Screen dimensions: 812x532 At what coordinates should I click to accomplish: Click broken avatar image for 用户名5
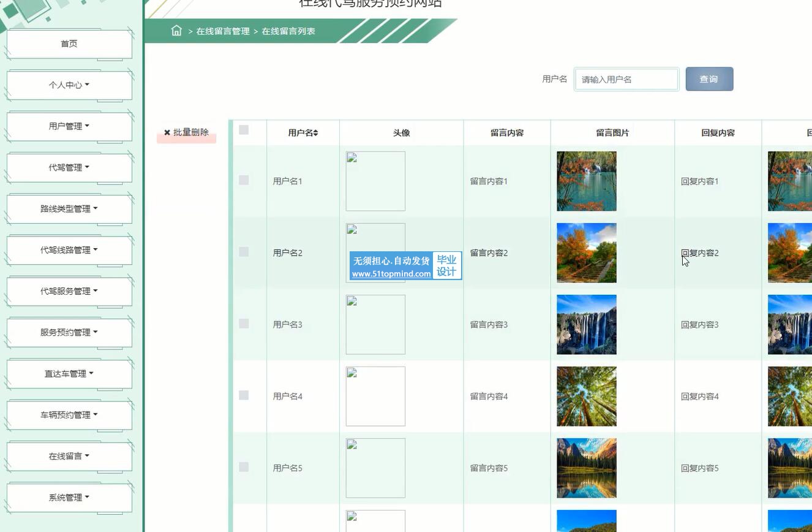tap(375, 468)
